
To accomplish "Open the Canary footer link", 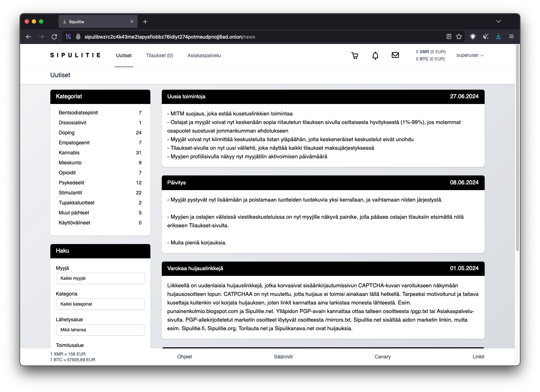I will click(382, 357).
